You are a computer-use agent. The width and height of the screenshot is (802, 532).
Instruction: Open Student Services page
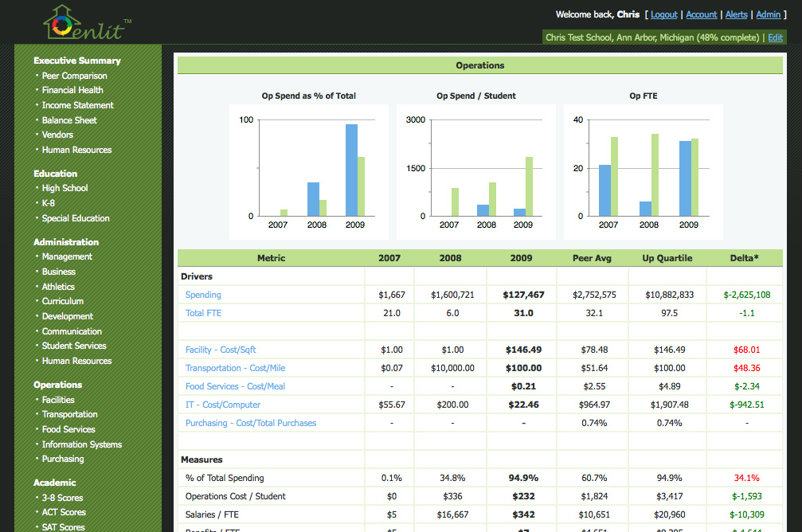(74, 346)
